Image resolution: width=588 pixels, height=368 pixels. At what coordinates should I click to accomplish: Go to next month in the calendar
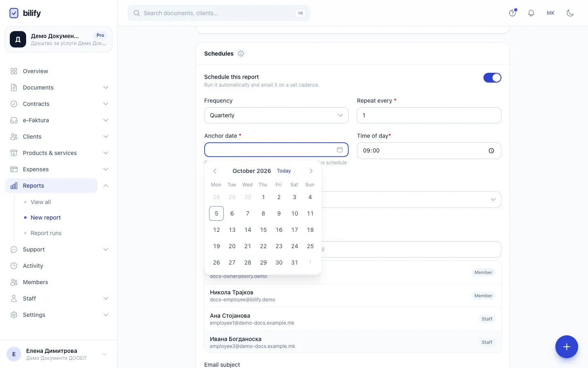pyautogui.click(x=311, y=171)
